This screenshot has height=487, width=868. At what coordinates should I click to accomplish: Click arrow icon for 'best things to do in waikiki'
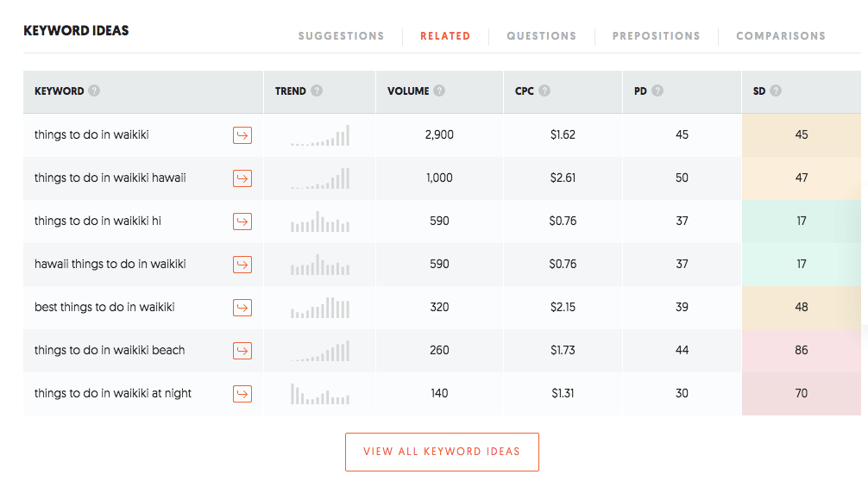[242, 308]
